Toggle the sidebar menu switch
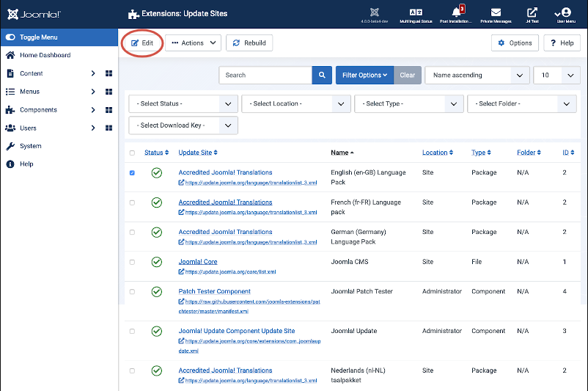 pos(11,37)
